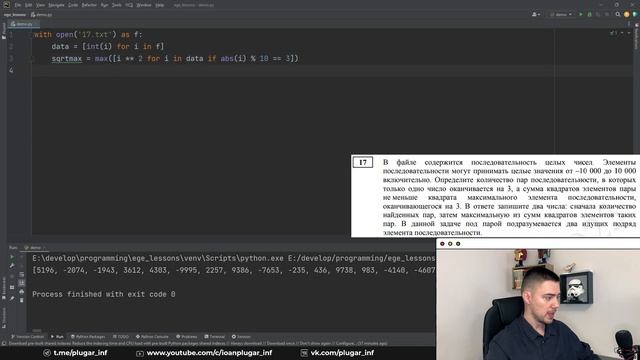The width and height of the screenshot is (640, 360).
Task: Open the Tools menu
Action: point(116,5)
